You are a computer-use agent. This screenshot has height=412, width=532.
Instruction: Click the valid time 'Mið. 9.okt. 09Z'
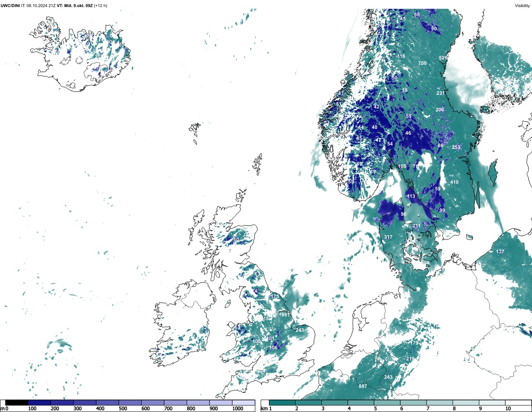(78, 6)
